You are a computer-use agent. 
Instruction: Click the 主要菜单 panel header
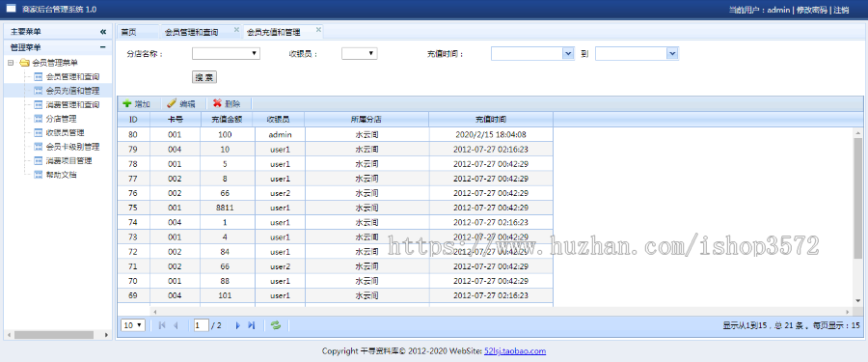tap(58, 32)
